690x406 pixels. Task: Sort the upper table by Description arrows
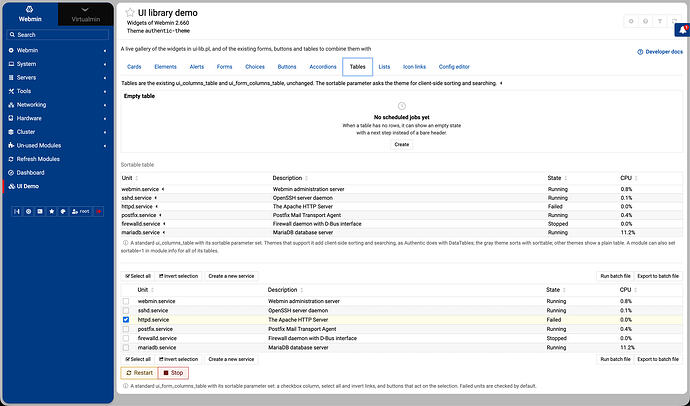(306, 178)
